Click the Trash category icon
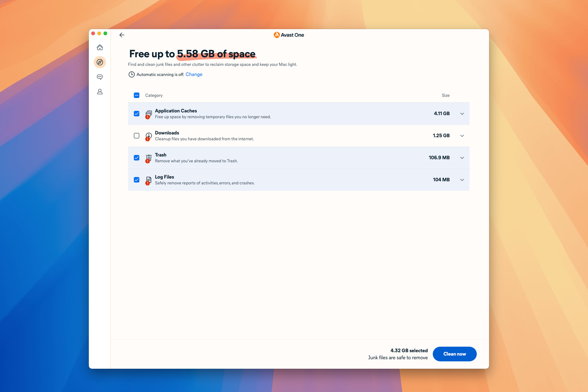 [148, 157]
